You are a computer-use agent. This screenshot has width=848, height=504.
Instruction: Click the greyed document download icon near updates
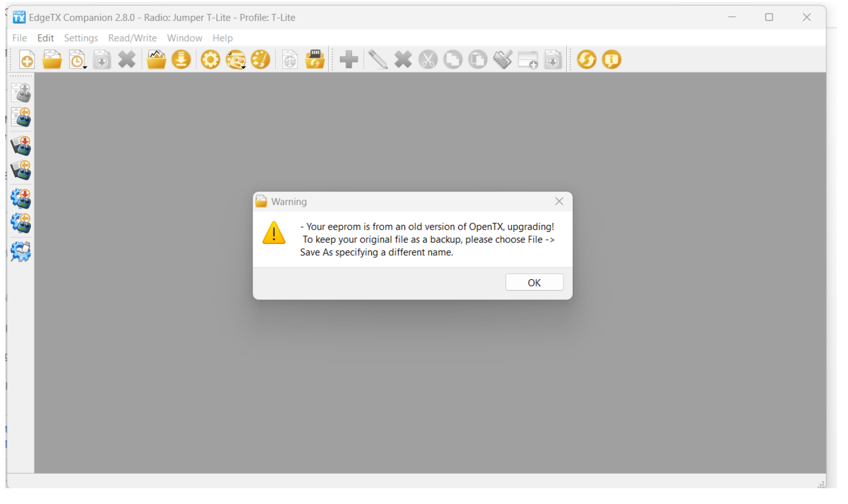[553, 60]
